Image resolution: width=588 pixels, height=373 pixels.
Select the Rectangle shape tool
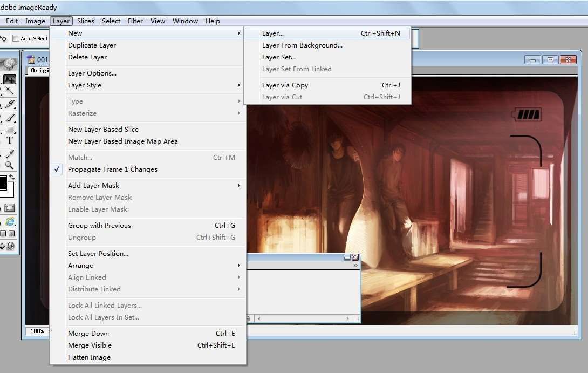click(10, 130)
